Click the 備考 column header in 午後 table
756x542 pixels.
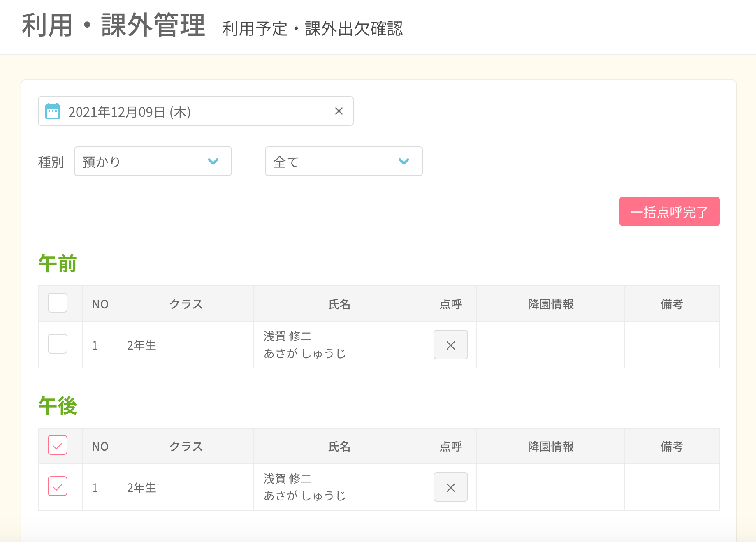pos(672,447)
